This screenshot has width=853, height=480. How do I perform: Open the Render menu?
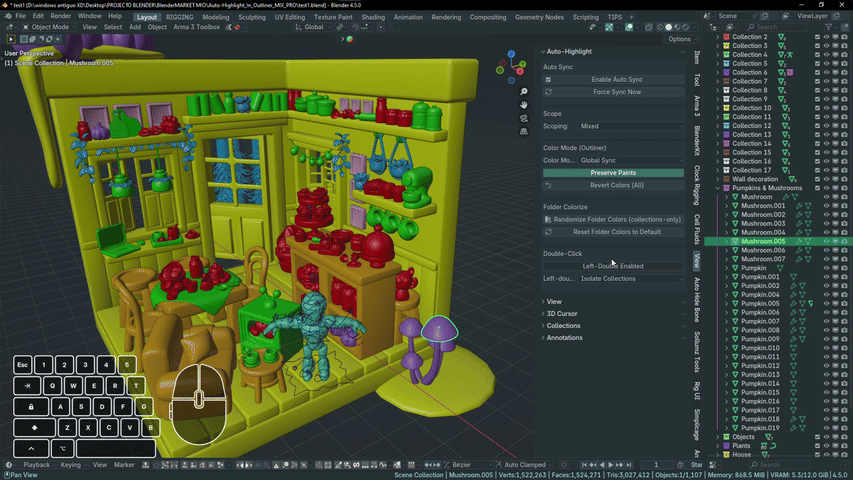60,16
